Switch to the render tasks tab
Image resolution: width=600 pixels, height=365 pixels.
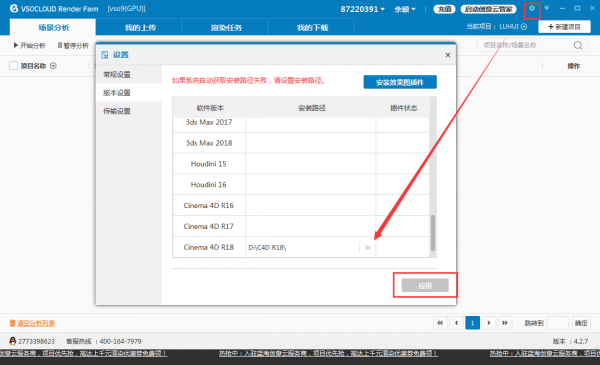click(x=226, y=27)
